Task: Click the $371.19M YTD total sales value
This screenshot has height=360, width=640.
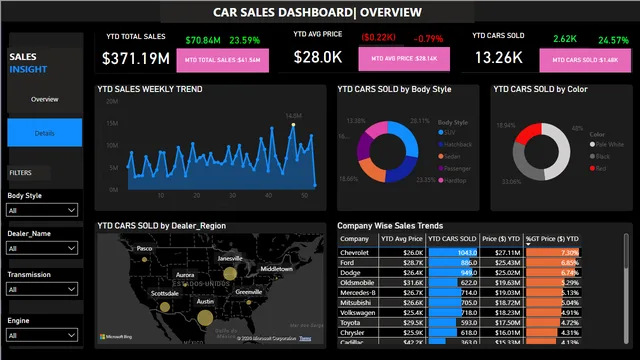Action: 136,59
